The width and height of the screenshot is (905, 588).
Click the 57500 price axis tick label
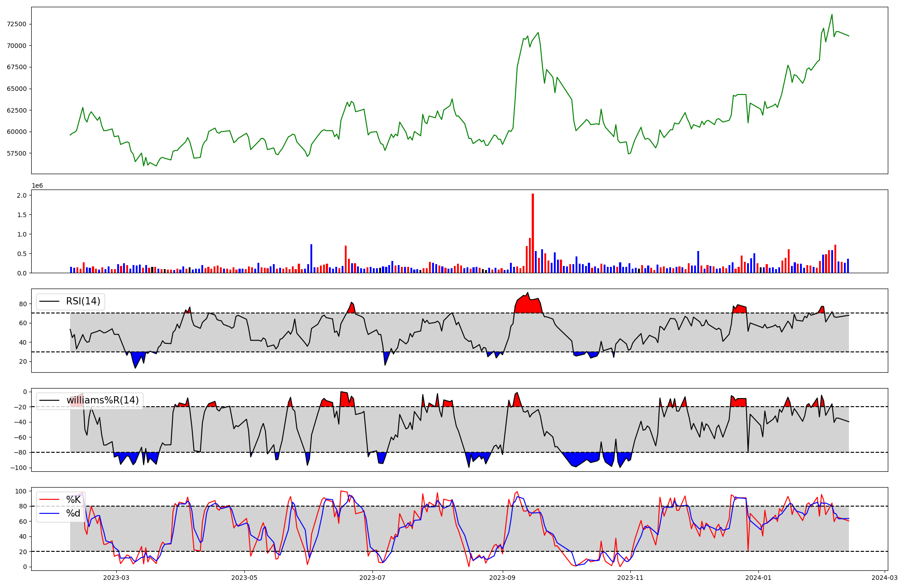tap(17, 153)
